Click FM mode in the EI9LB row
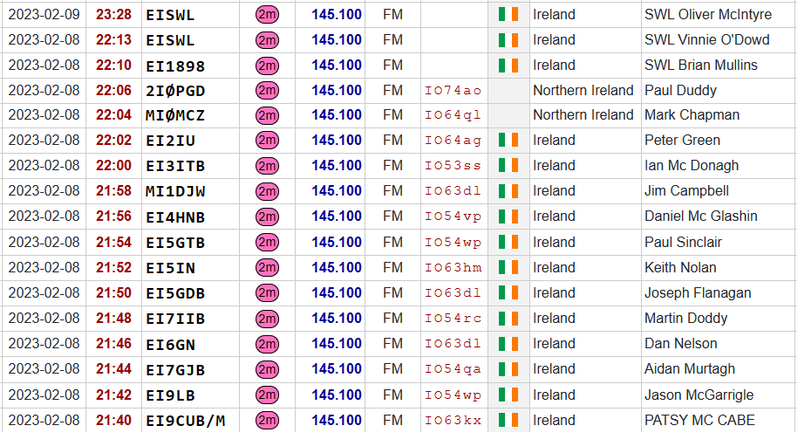The height and width of the screenshot is (432, 797). click(393, 395)
